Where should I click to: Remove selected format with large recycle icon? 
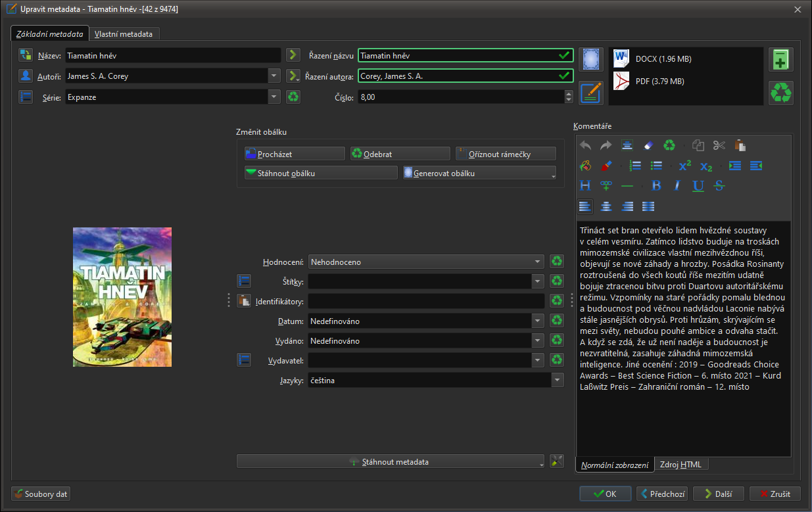point(781,93)
